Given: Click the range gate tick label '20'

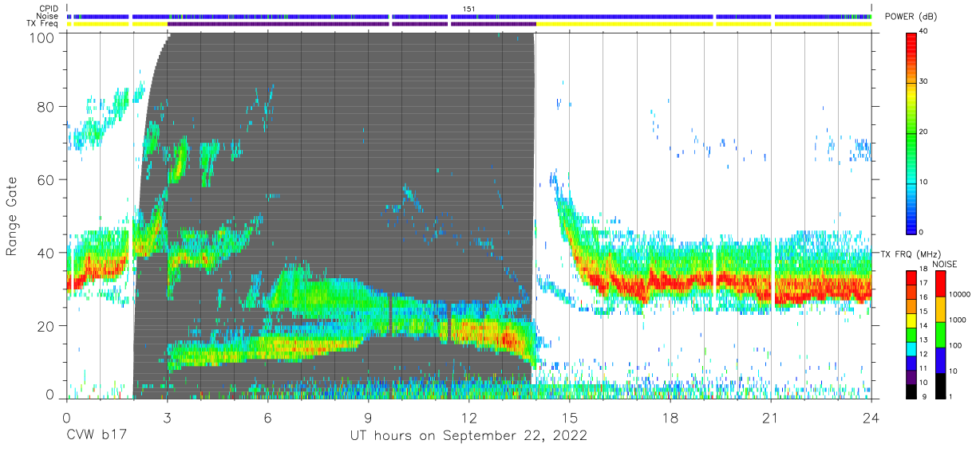Looking at the screenshot, I should coord(45,324).
